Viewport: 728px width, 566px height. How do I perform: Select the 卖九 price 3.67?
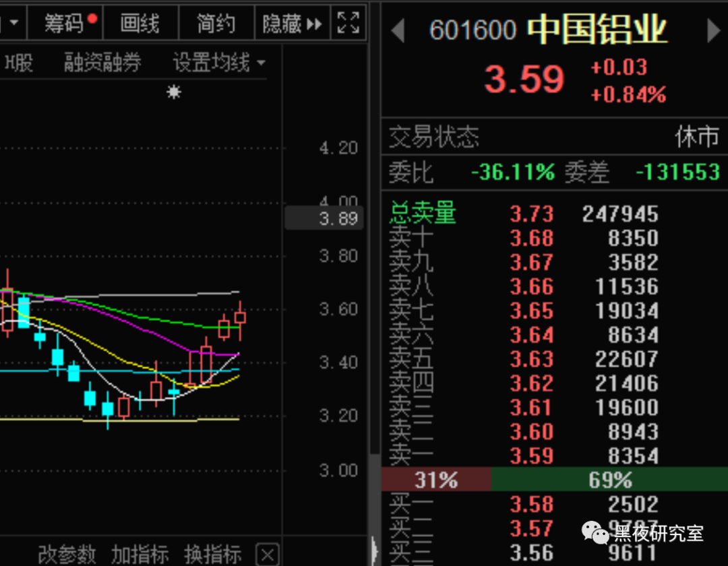(532, 262)
